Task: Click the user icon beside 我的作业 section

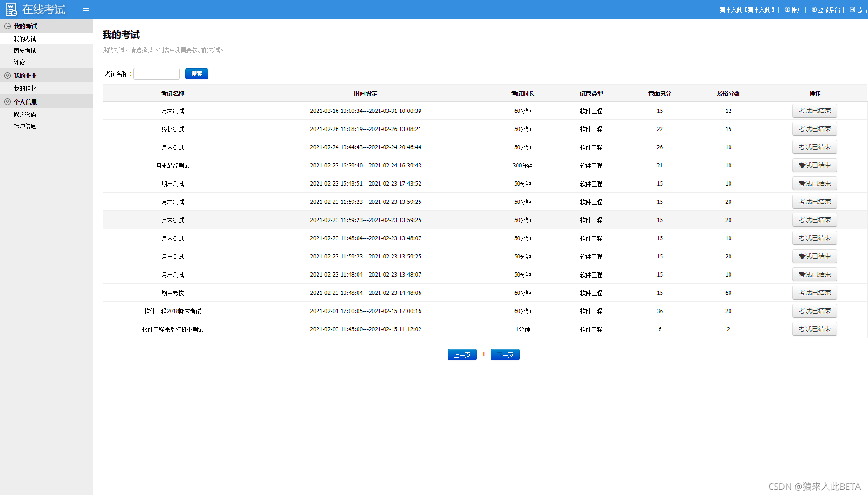Action: point(7,76)
